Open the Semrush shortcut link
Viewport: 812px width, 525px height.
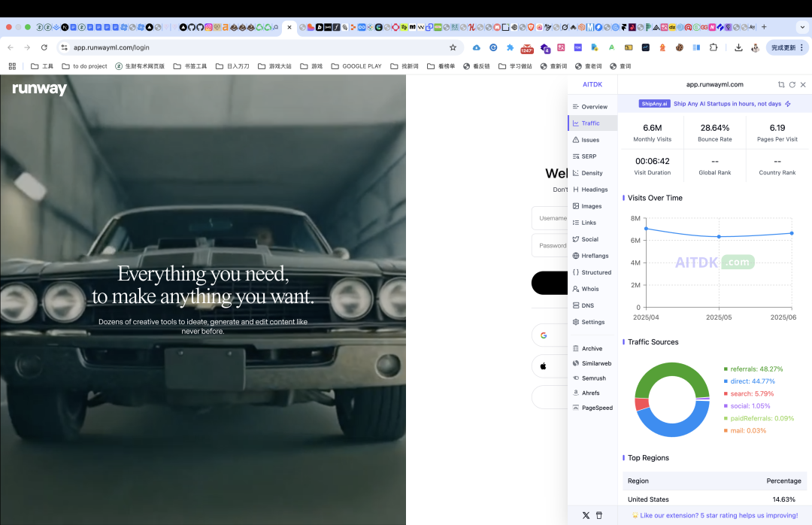[592, 378]
